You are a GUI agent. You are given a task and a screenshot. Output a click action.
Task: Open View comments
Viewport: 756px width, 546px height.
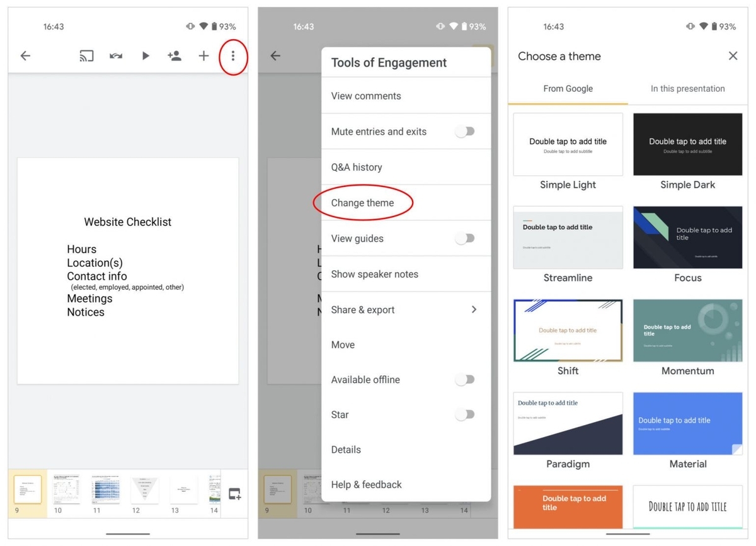pyautogui.click(x=366, y=95)
